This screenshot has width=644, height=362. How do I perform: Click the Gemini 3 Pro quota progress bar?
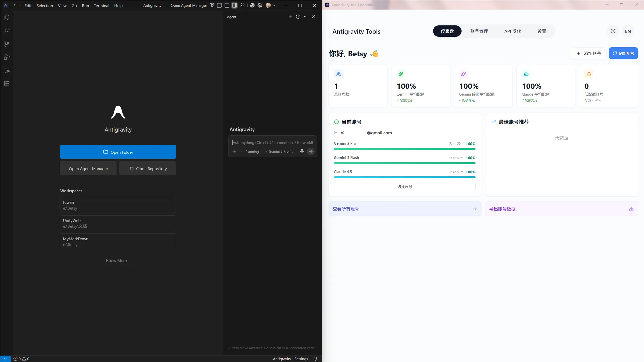pos(404,149)
